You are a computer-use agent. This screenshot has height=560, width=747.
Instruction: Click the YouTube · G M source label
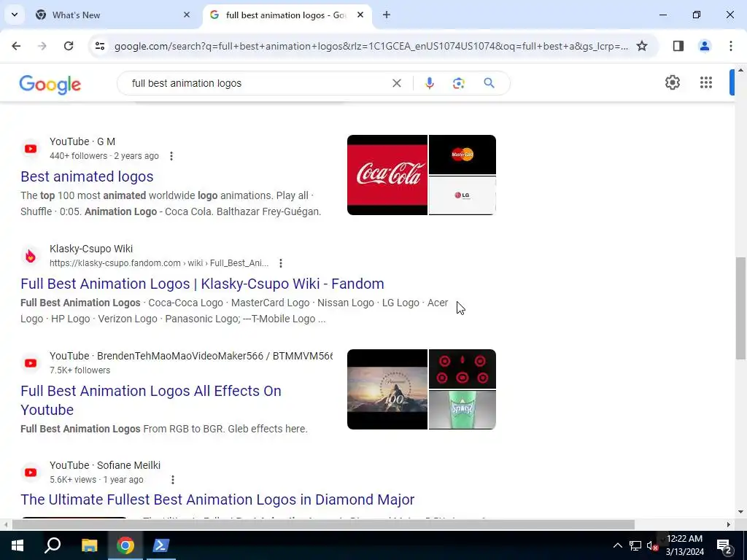pyautogui.click(x=82, y=141)
